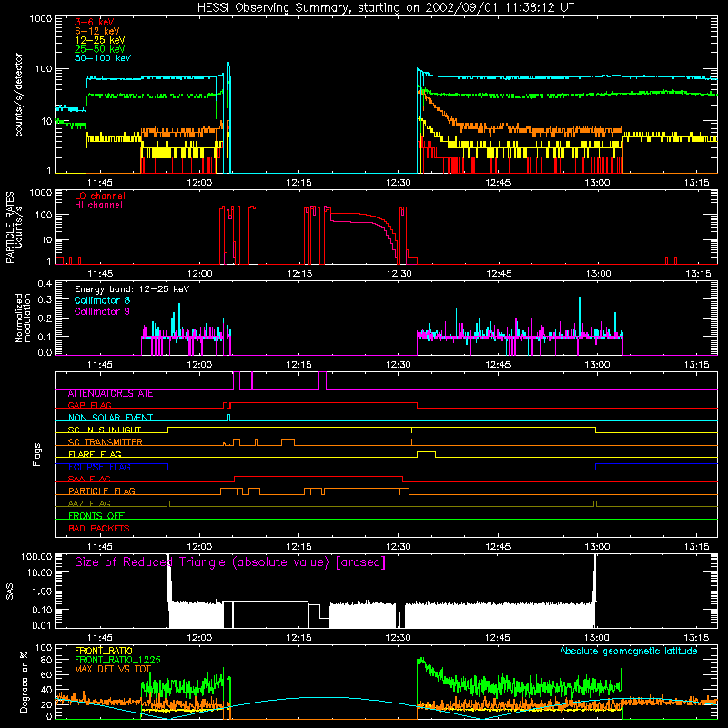Viewport: 728px width, 728px height.
Task: Click the FRONTS_OFF flag label
Action: tap(96, 516)
